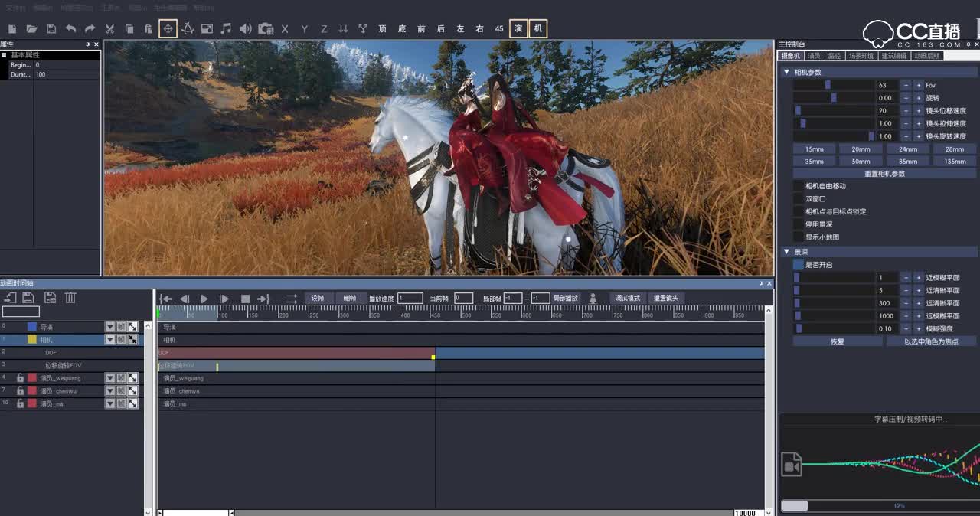The width and height of the screenshot is (980, 516).
Task: Click the music note icon
Action: point(226,29)
